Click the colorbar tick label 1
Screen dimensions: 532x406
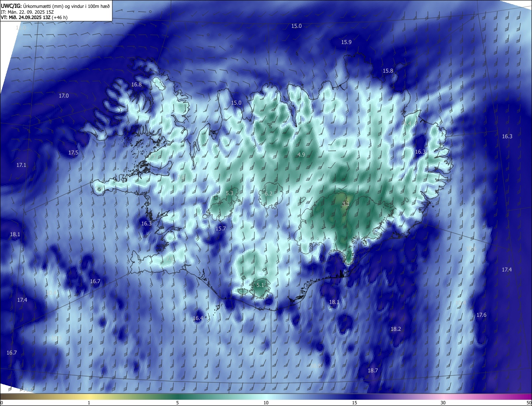89,403
